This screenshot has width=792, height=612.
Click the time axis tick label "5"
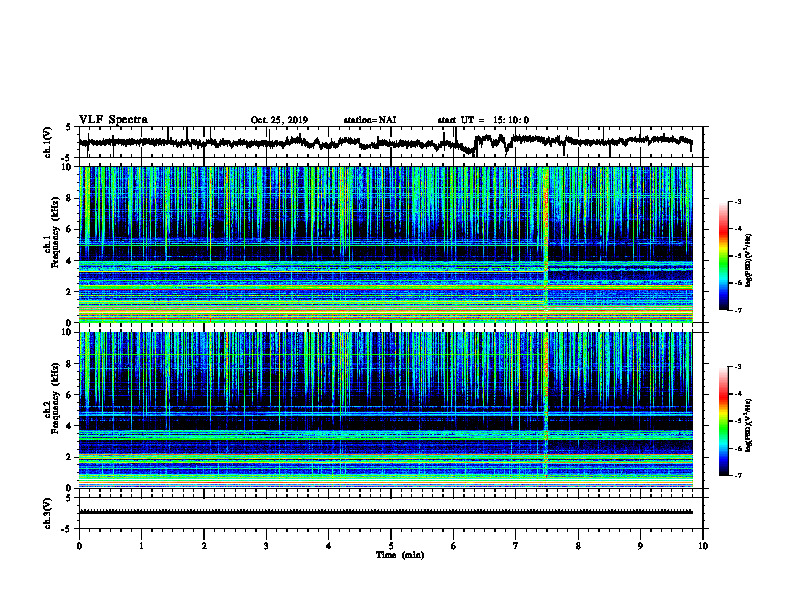(391, 546)
